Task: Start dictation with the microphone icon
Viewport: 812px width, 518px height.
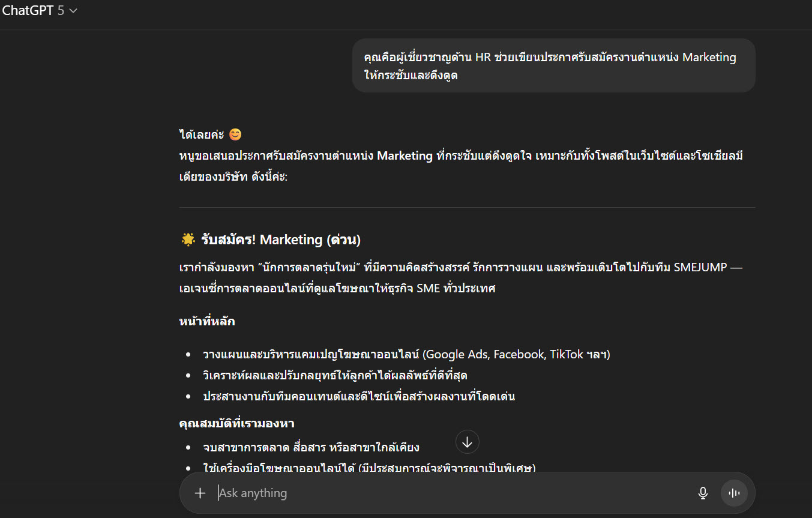Action: click(703, 493)
